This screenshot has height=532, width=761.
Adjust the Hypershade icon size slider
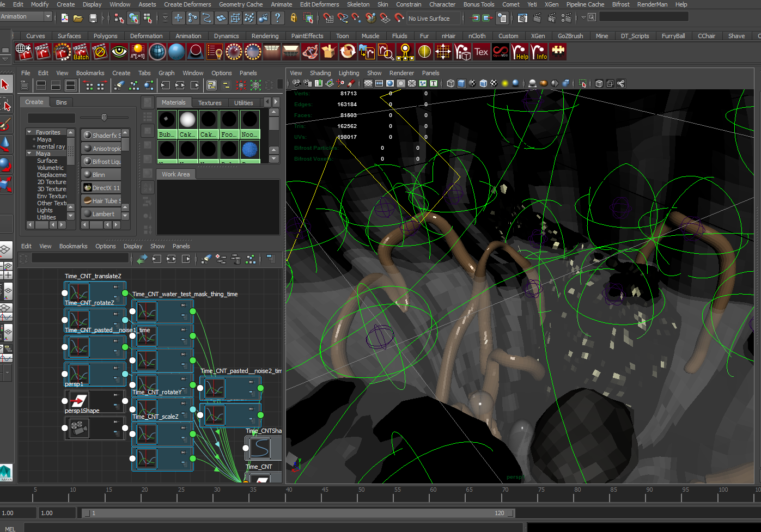click(104, 118)
